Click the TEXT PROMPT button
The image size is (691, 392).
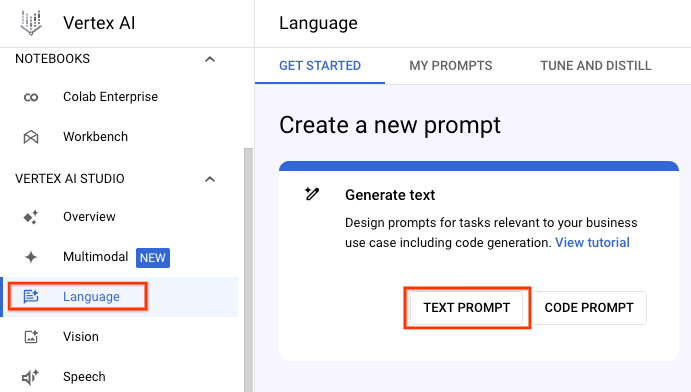(467, 307)
